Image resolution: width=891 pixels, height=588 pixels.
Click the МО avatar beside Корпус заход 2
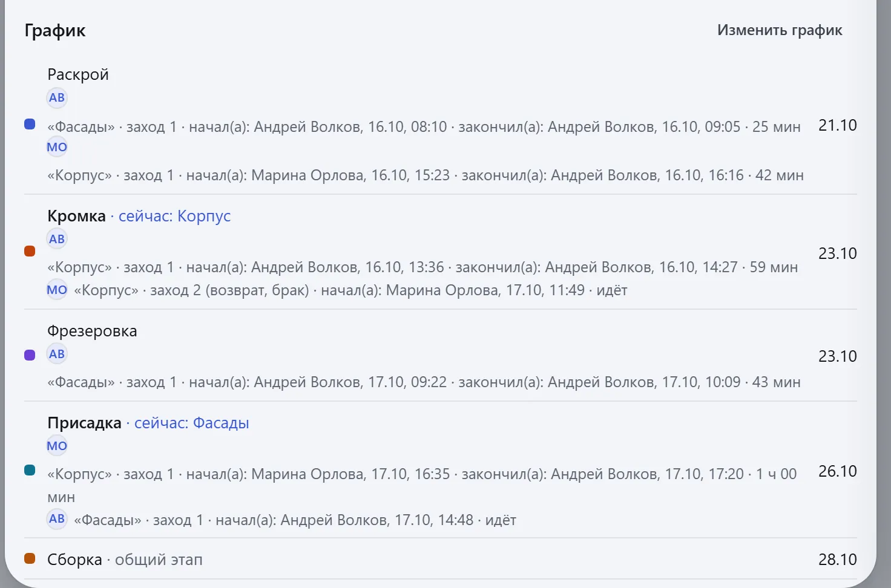coord(57,290)
